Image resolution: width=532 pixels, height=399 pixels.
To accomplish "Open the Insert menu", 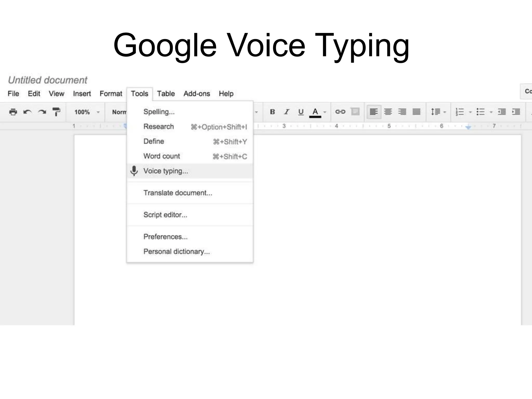I will pos(82,94).
